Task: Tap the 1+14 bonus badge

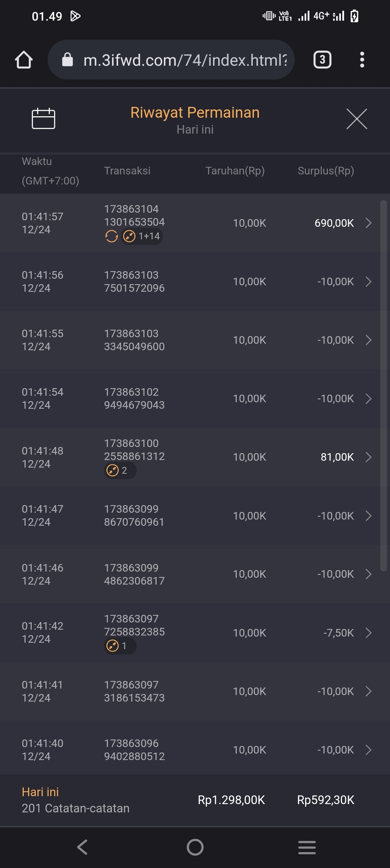Action: click(x=142, y=236)
